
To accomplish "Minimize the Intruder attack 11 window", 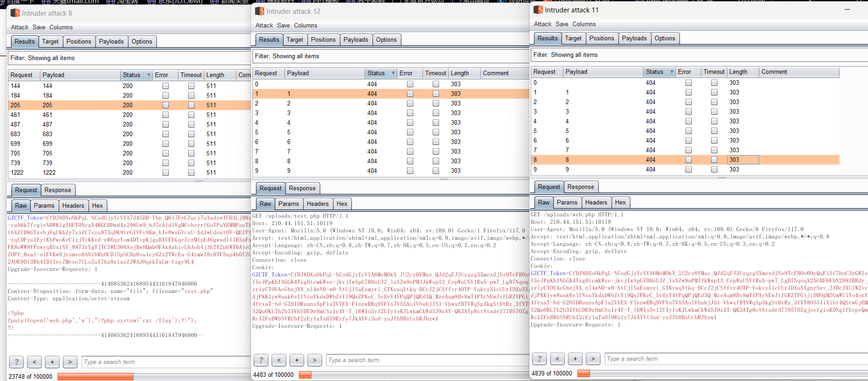I will [x=847, y=10].
